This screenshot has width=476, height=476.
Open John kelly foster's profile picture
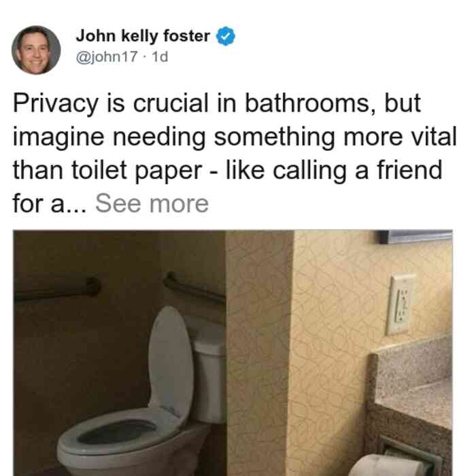click(x=36, y=50)
